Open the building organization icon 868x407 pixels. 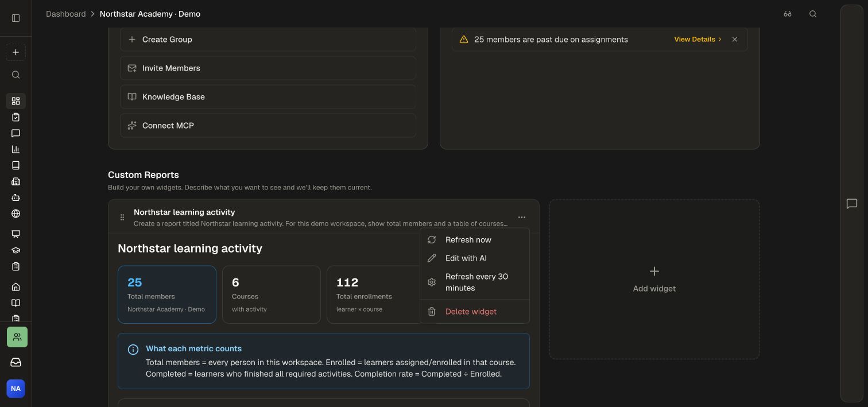click(15, 181)
